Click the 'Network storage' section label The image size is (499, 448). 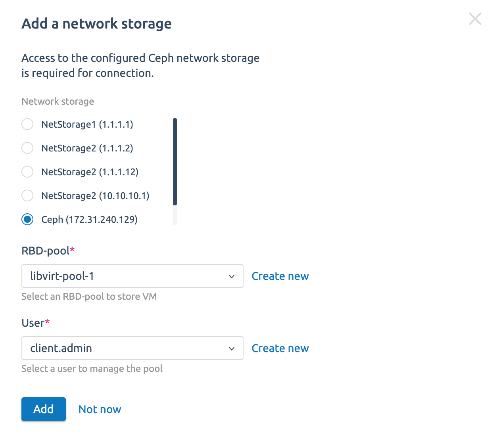(58, 101)
